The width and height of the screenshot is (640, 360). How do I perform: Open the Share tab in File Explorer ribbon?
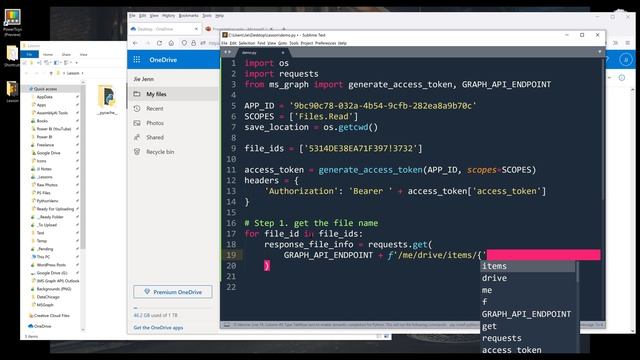66,54
